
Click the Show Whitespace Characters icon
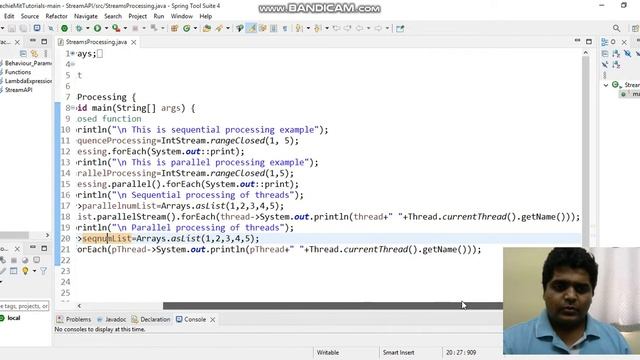coord(285,28)
